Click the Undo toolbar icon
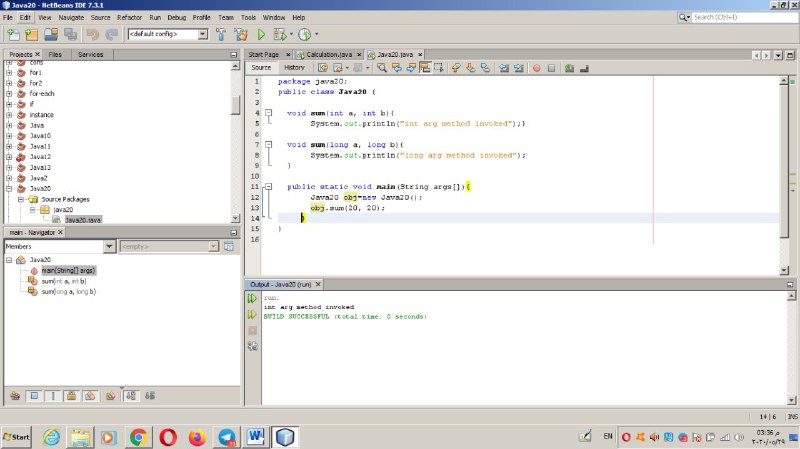 pyautogui.click(x=92, y=34)
